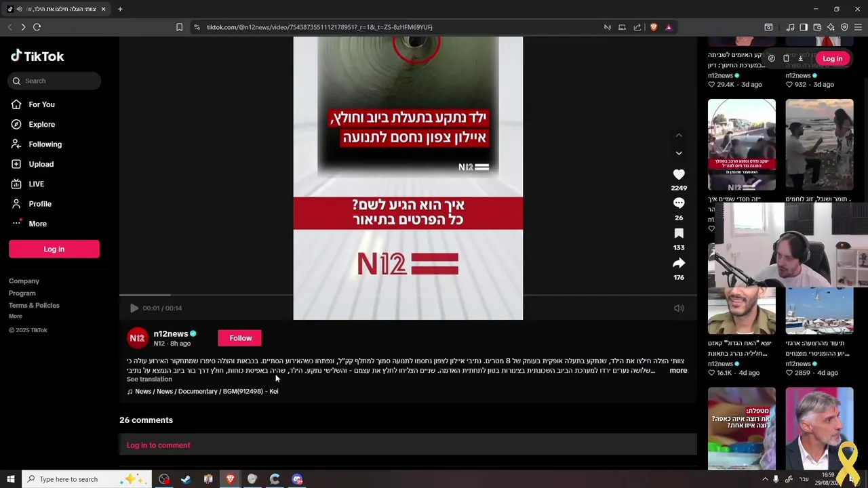This screenshot has width=868, height=488.
Task: Open the Upload page
Action: [x=41, y=164]
